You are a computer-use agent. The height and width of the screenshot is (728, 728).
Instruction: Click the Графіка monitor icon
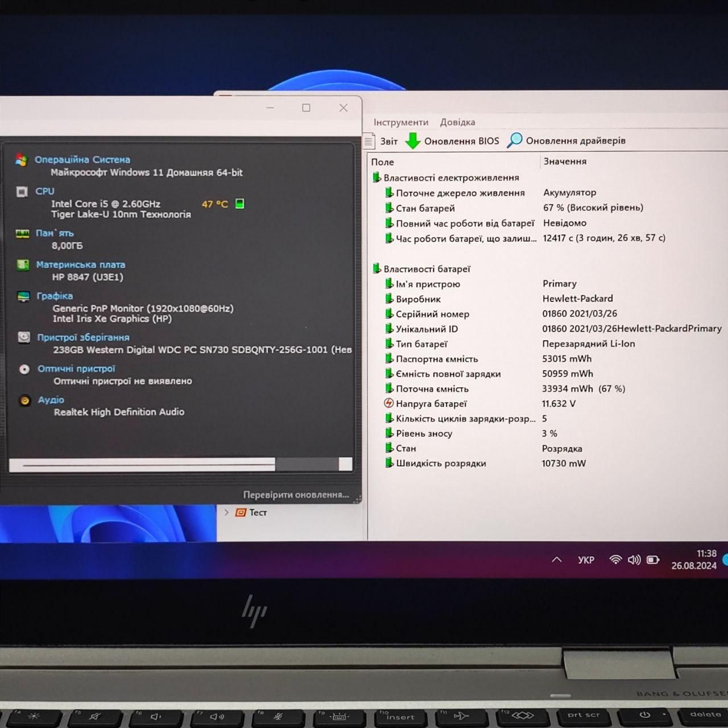(x=23, y=296)
